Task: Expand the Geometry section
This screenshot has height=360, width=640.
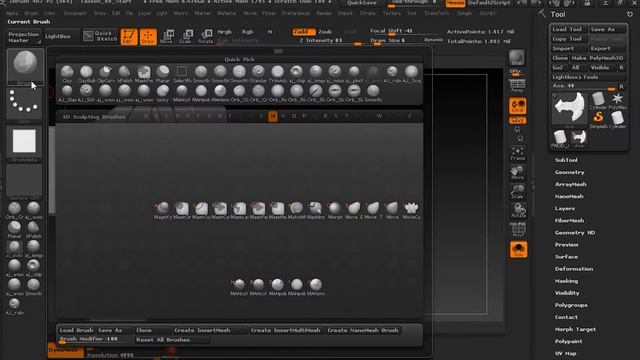Action: (569, 172)
